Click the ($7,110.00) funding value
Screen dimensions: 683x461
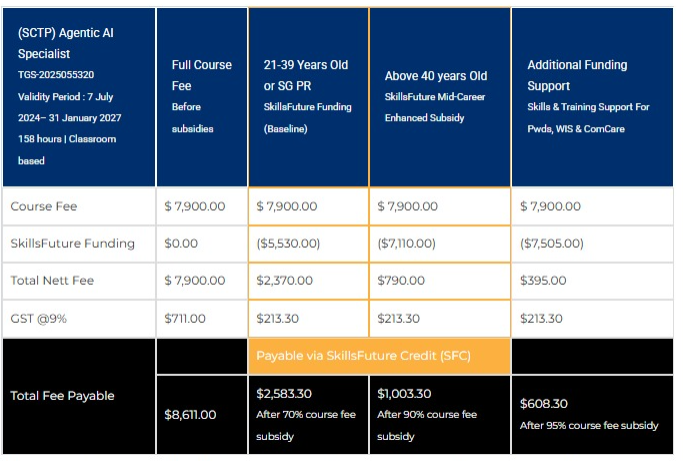click(x=409, y=244)
